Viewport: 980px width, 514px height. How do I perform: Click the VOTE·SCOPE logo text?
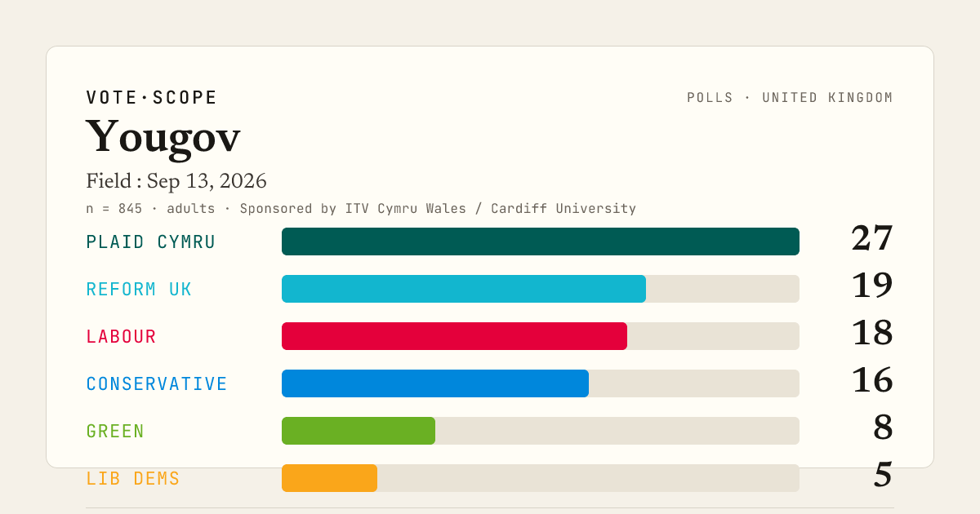[x=151, y=98]
